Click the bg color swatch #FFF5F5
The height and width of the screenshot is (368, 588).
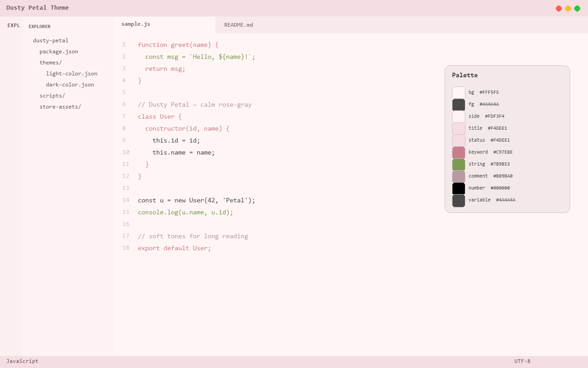[x=458, y=93]
